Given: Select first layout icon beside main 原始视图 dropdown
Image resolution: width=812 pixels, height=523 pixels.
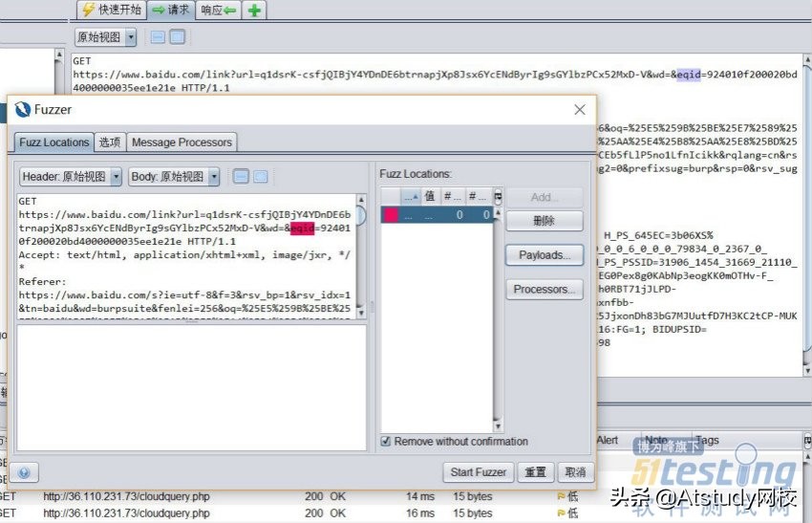Looking at the screenshot, I should [158, 36].
